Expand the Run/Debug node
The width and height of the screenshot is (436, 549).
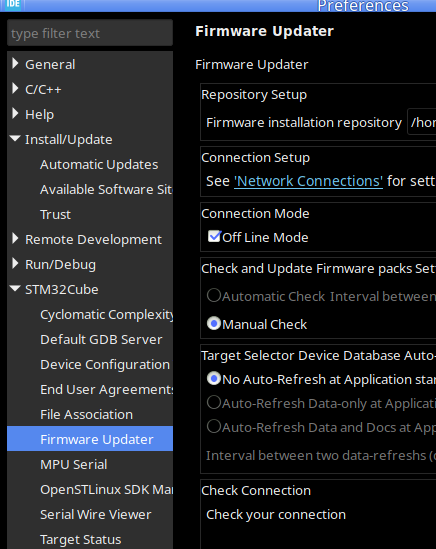point(15,264)
